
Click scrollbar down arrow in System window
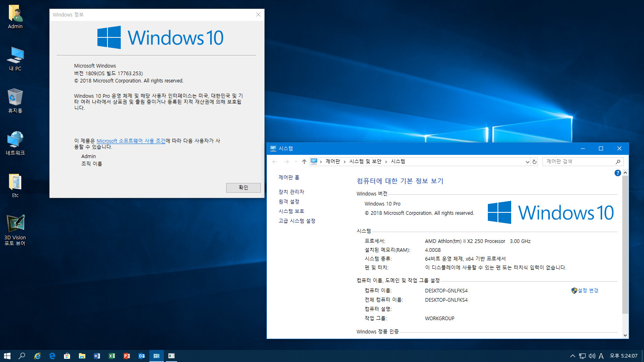point(625,335)
